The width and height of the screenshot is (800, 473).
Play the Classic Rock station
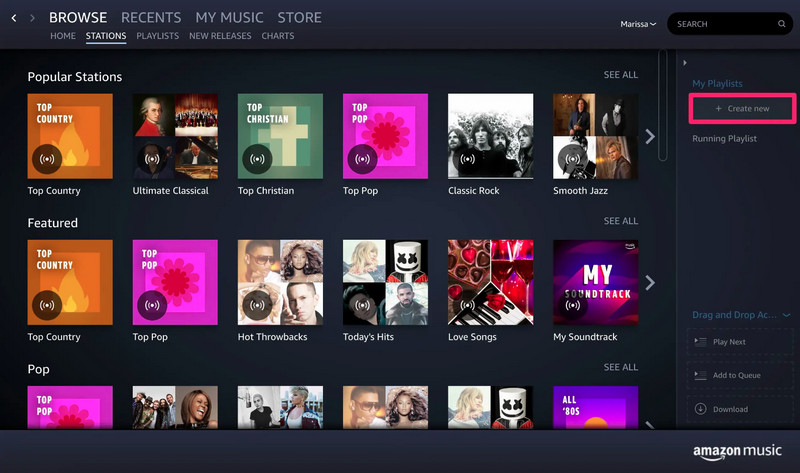pos(467,159)
